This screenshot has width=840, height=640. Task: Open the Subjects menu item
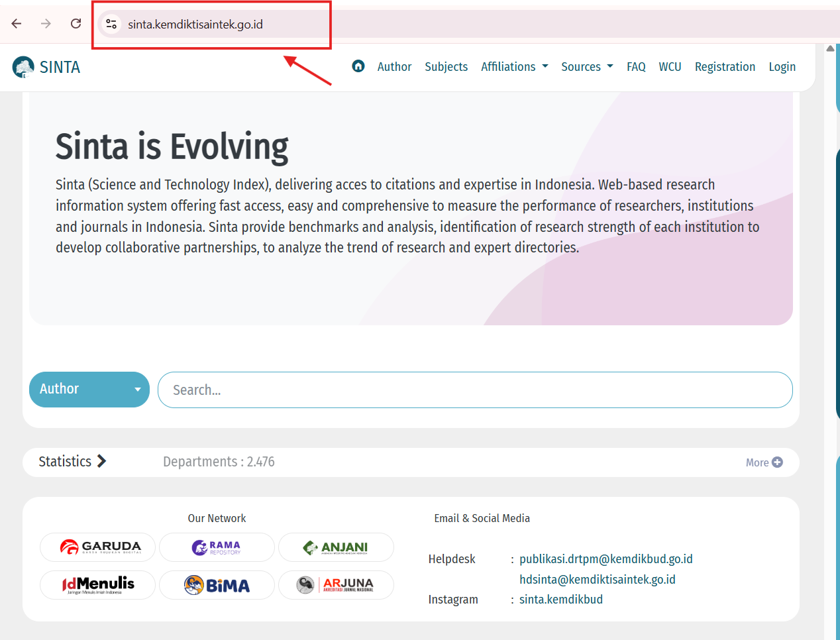tap(446, 67)
